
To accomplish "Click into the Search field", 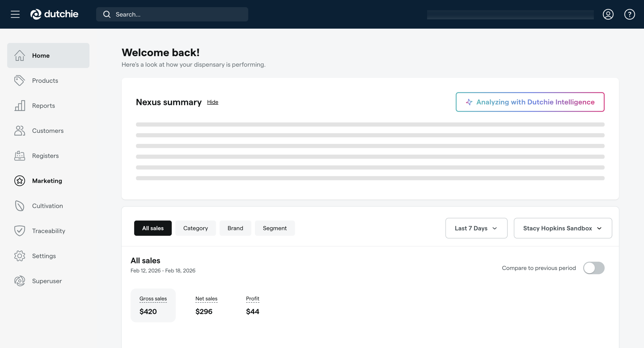I will point(172,14).
